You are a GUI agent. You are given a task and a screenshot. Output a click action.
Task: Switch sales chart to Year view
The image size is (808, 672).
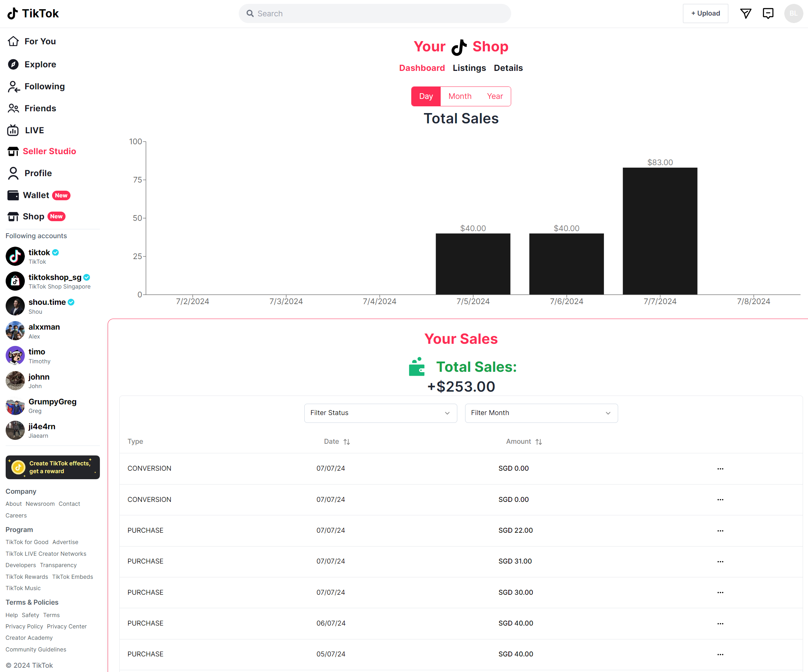click(x=495, y=96)
